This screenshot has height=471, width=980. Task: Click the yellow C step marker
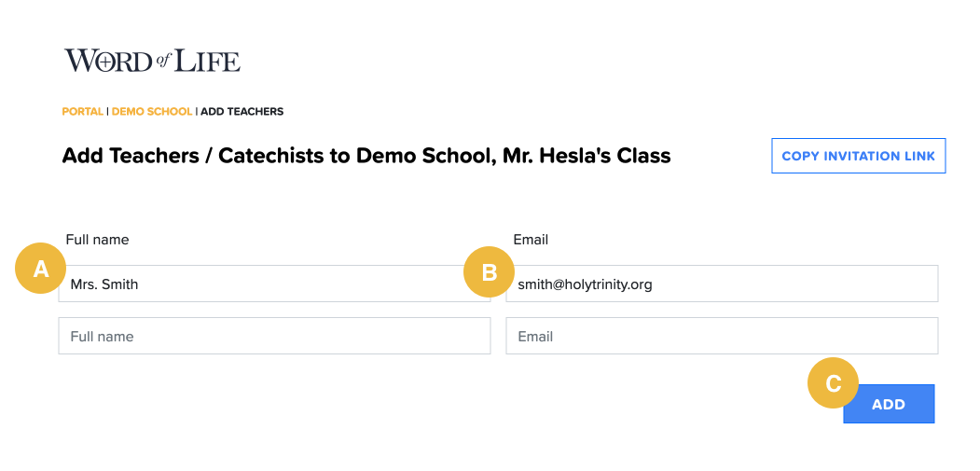pyautogui.click(x=834, y=382)
